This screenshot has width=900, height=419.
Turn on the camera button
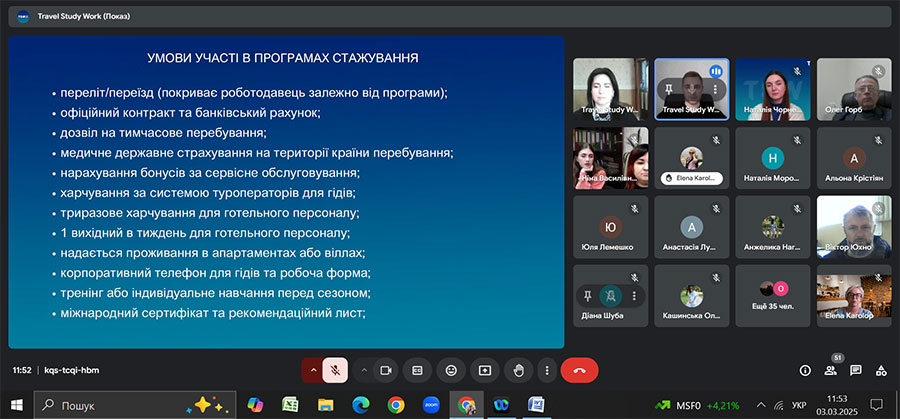click(x=386, y=370)
